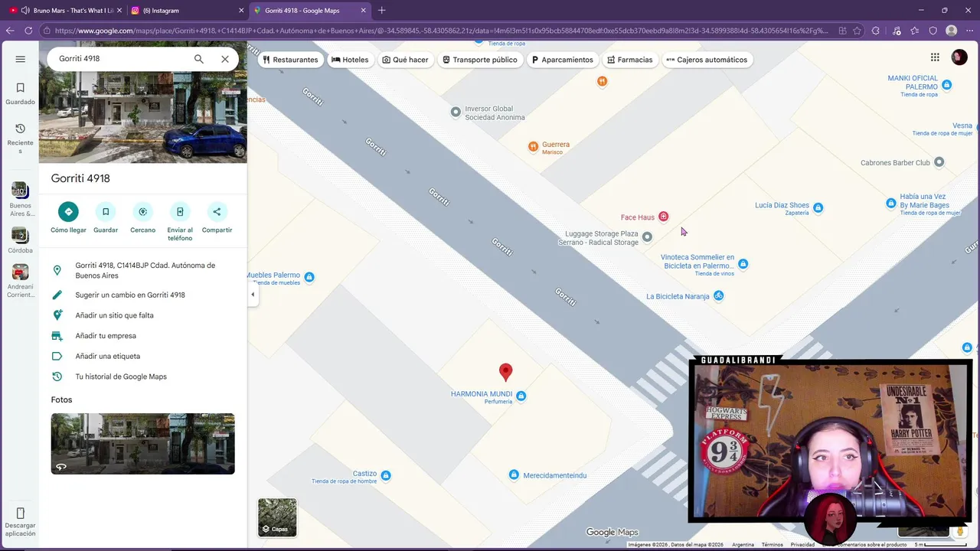Click the Lucía Diaz Shoes marker
This screenshot has width=980, height=551.
click(818, 207)
